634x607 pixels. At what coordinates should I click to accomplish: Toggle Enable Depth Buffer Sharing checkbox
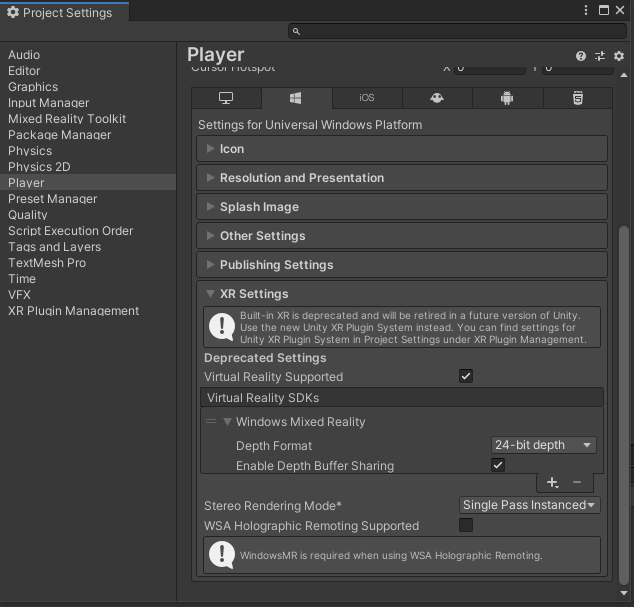click(x=498, y=465)
